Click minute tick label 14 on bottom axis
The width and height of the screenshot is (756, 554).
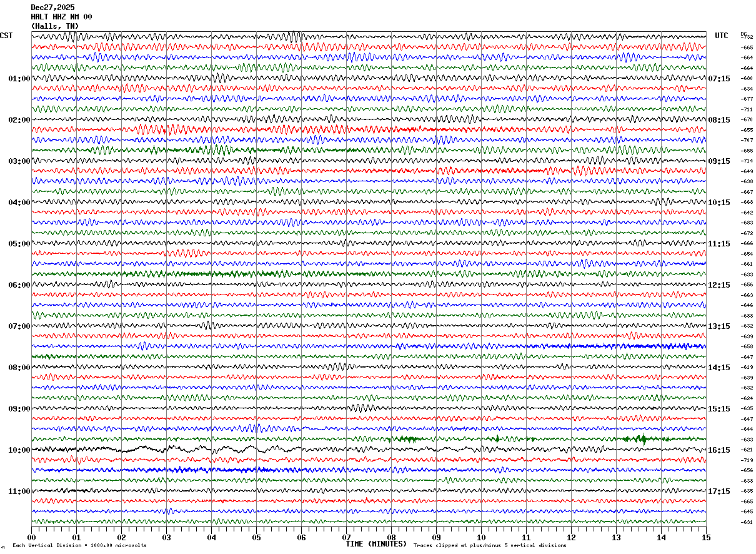coord(661,537)
